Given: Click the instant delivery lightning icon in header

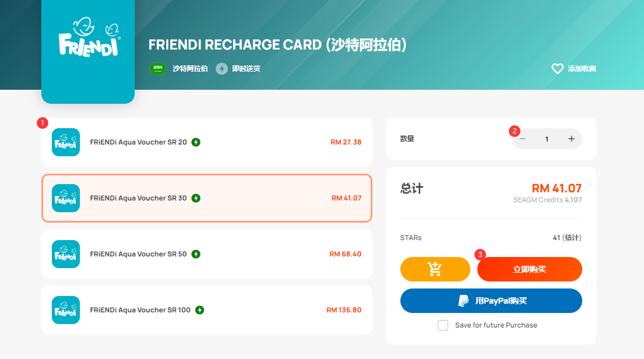Looking at the screenshot, I should tap(222, 69).
